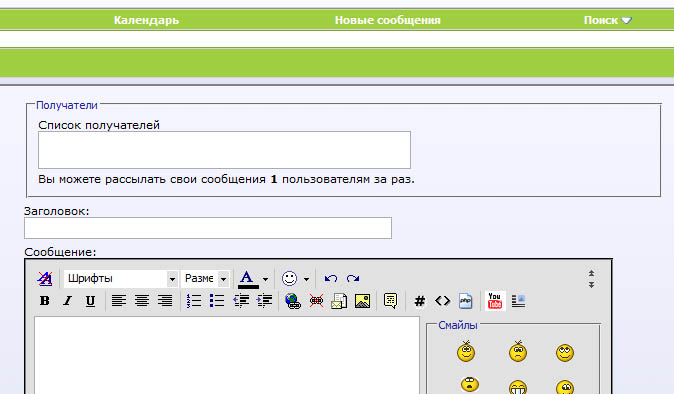This screenshot has height=394, width=674.
Task: Click the icon right of the YouTube button
Action: tap(518, 301)
